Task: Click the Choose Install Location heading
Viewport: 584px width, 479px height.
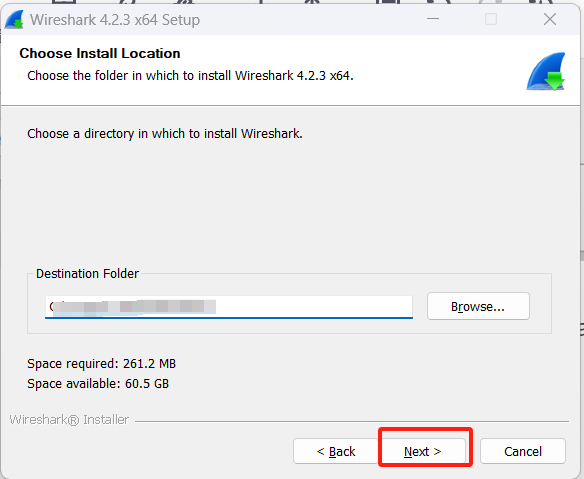Action: pos(100,53)
